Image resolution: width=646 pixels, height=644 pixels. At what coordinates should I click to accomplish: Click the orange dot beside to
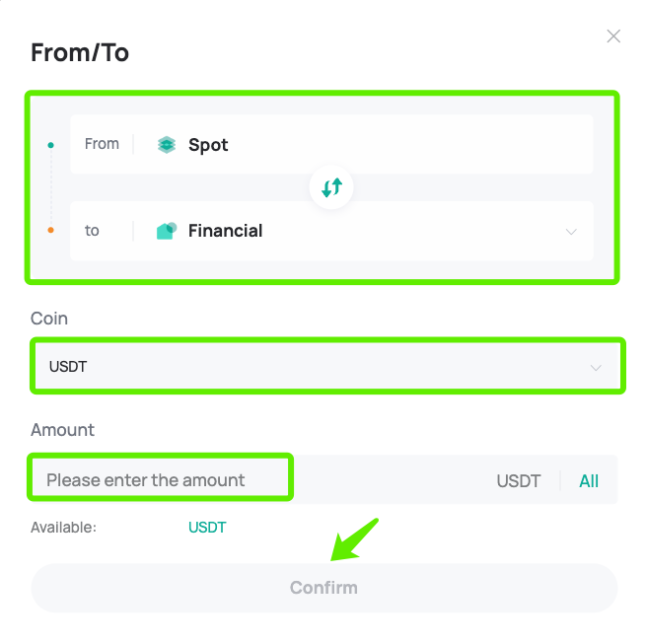[x=50, y=230]
